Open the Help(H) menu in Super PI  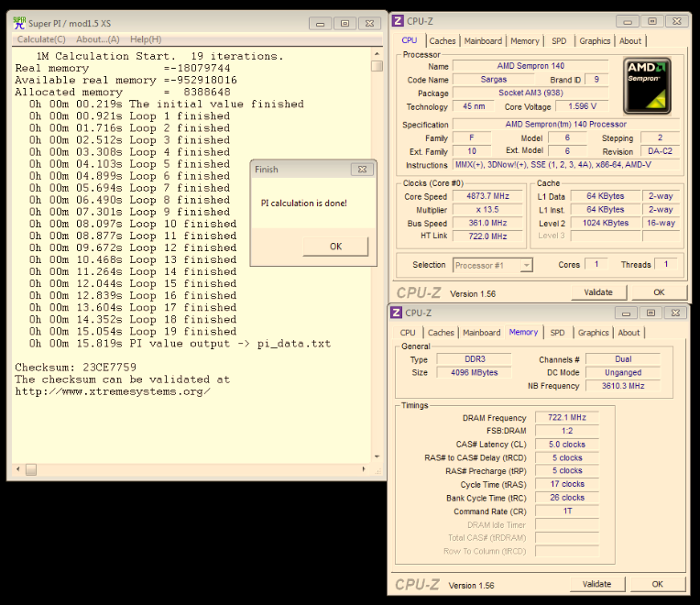(146, 39)
